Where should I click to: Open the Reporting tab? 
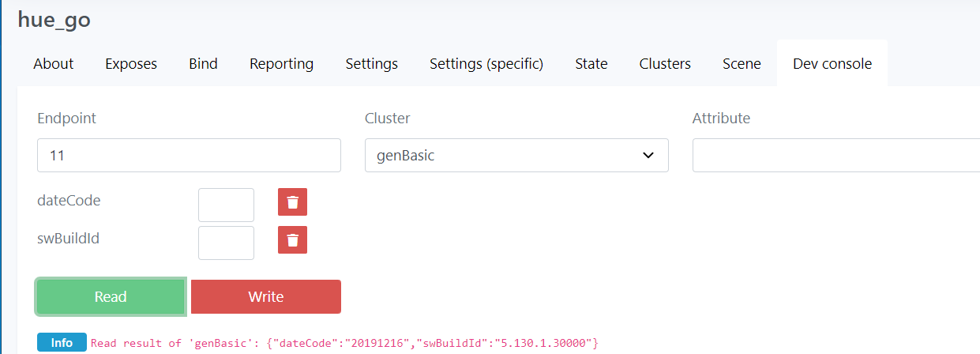point(281,64)
